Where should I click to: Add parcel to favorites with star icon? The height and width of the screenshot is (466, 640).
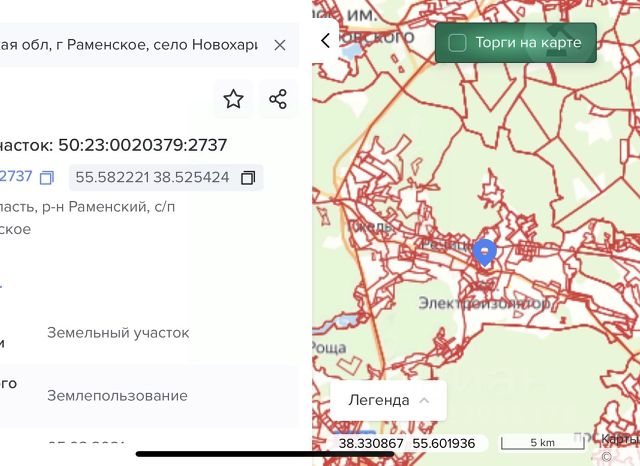pyautogui.click(x=233, y=99)
